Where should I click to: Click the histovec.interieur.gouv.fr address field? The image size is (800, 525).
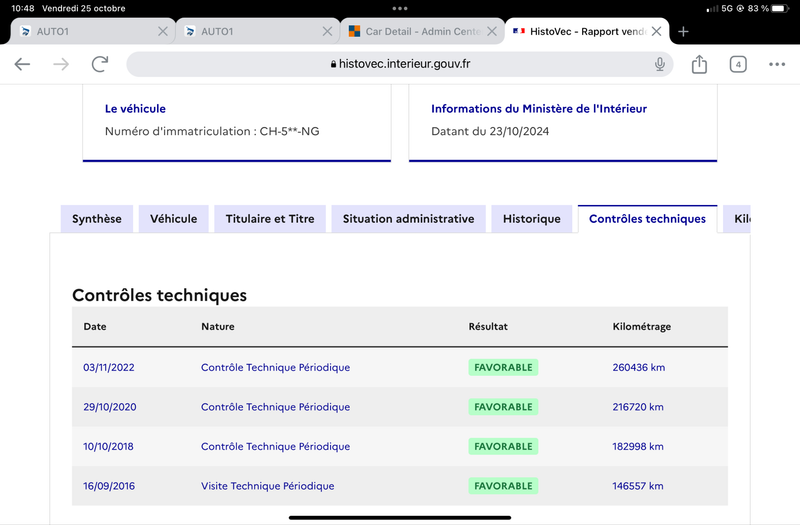pyautogui.click(x=400, y=64)
